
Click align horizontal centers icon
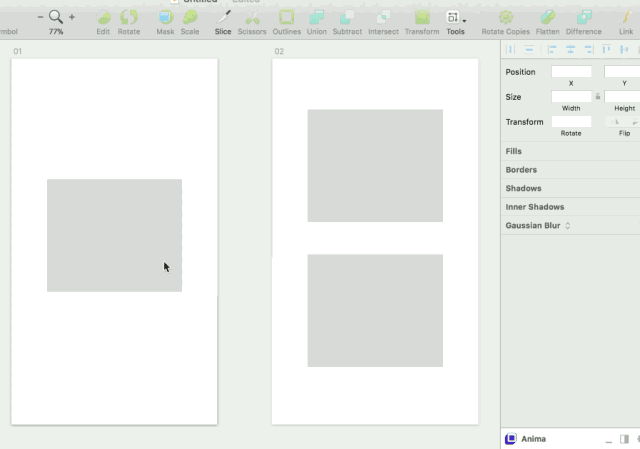571,50
